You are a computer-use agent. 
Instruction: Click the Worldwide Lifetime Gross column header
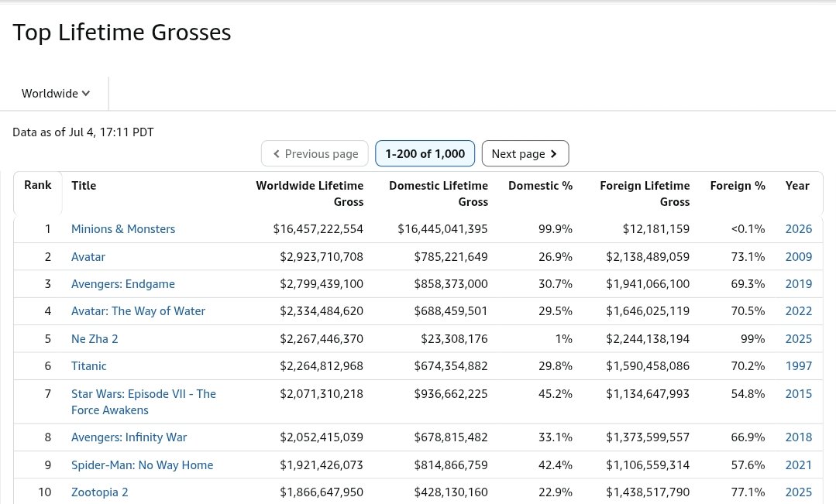pyautogui.click(x=310, y=194)
